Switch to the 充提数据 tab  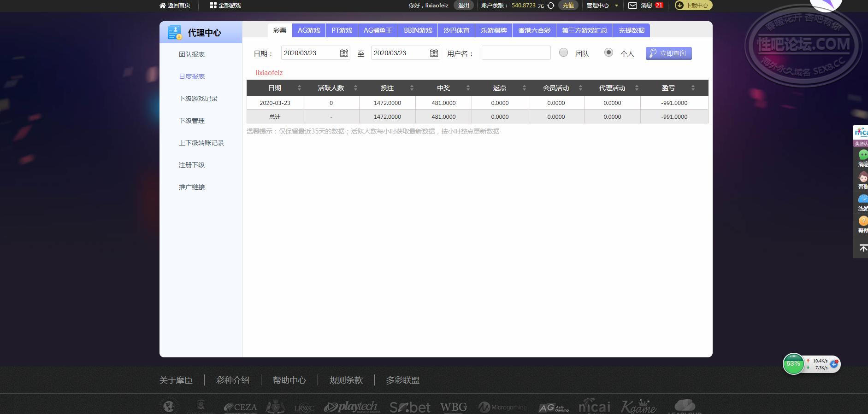pyautogui.click(x=632, y=30)
